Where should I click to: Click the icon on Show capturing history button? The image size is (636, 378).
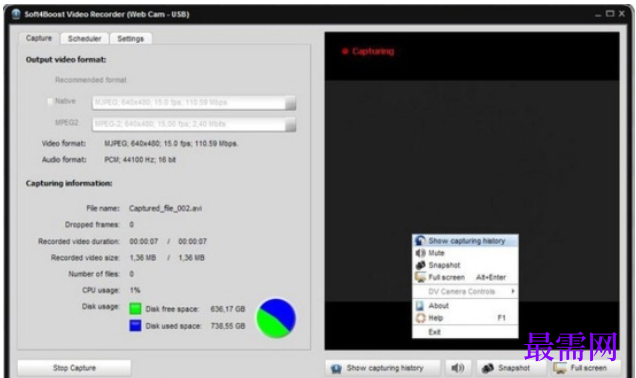(336, 368)
